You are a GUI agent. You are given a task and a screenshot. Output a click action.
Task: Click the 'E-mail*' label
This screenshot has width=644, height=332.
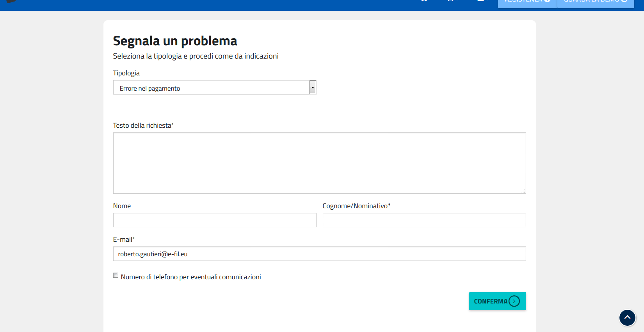(124, 239)
